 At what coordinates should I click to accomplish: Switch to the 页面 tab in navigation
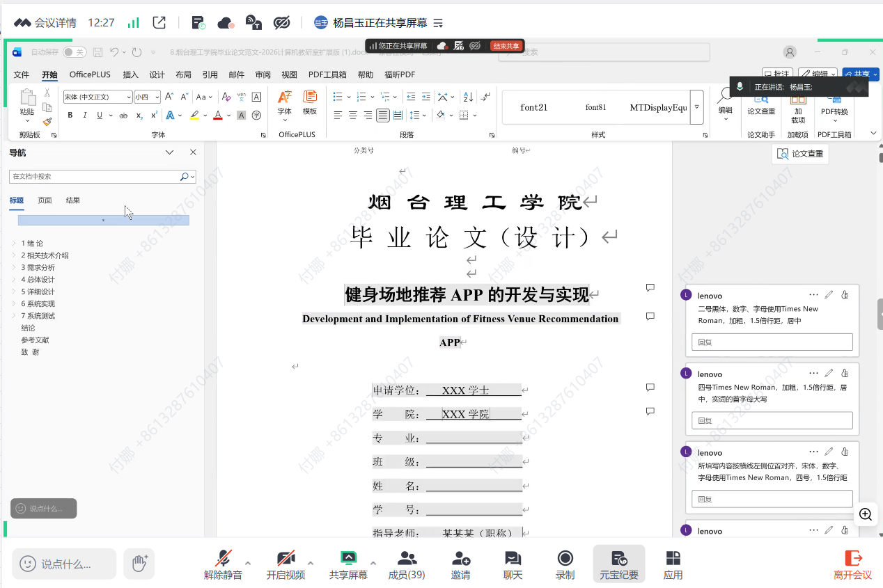tap(45, 200)
